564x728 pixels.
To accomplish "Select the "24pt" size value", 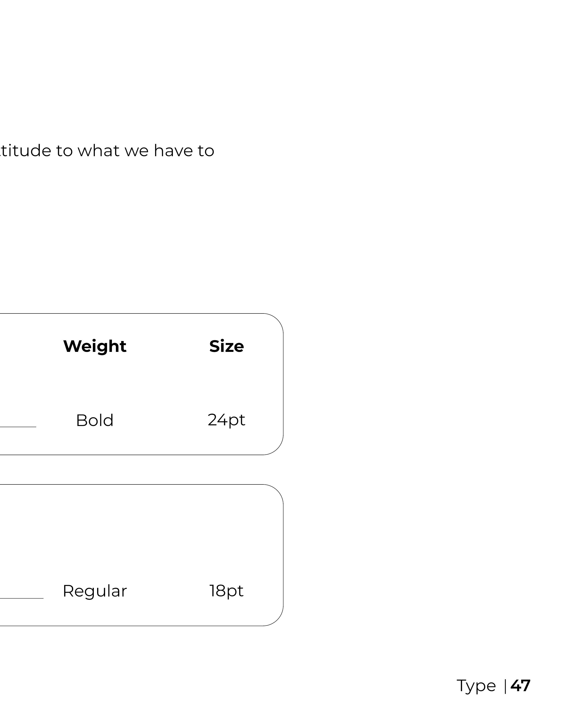I will (226, 420).
